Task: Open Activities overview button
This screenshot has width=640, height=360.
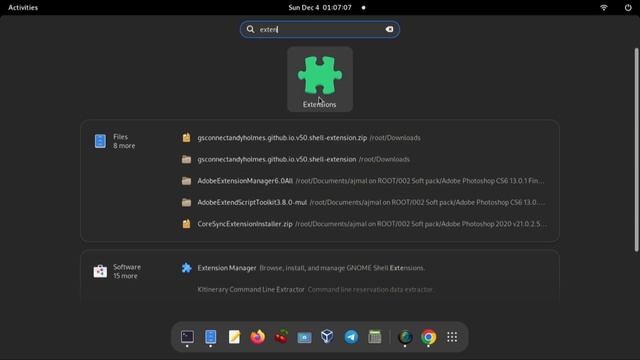Action: pos(23,7)
